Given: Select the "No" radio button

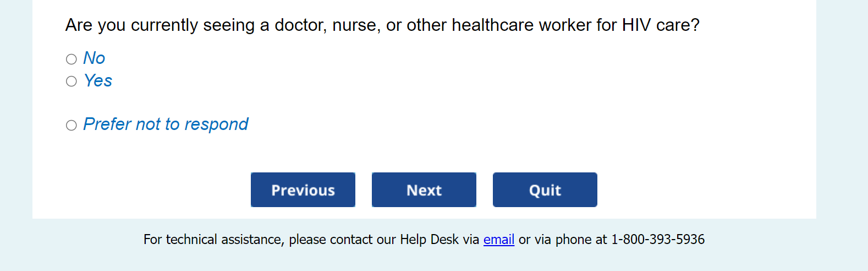Looking at the screenshot, I should 72,59.
